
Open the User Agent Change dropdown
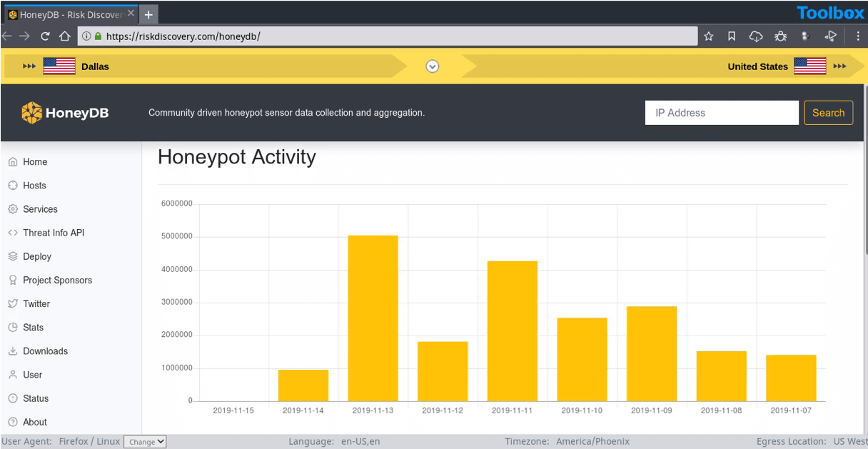pyautogui.click(x=145, y=442)
